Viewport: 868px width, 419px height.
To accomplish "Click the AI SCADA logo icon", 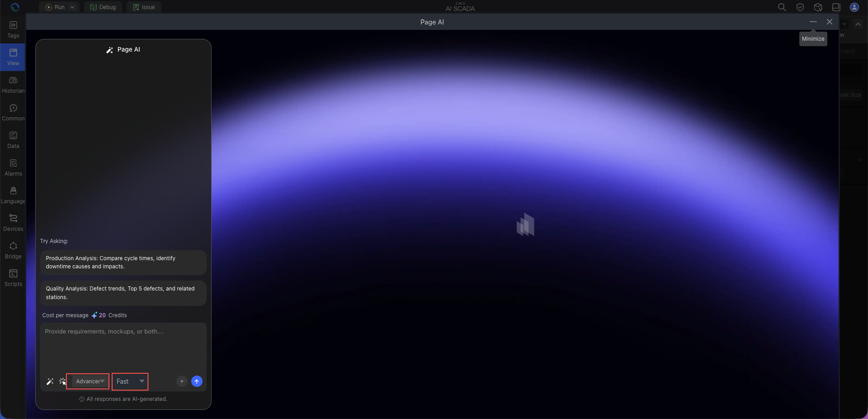I will coord(15,7).
